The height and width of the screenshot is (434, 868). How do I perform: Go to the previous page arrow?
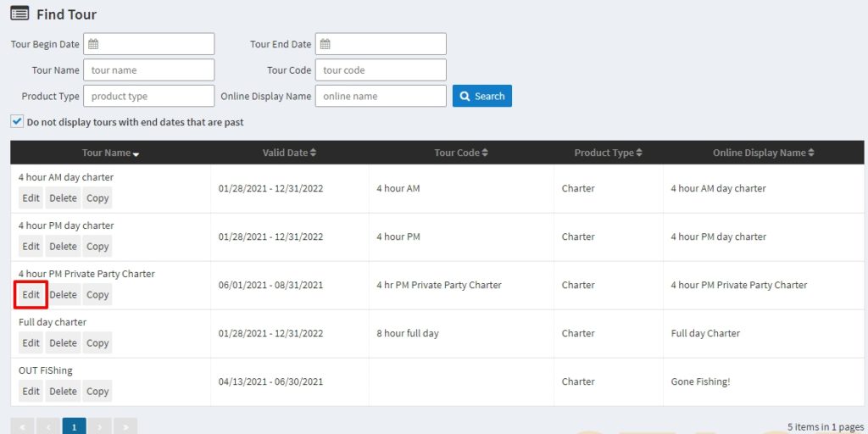tap(48, 427)
